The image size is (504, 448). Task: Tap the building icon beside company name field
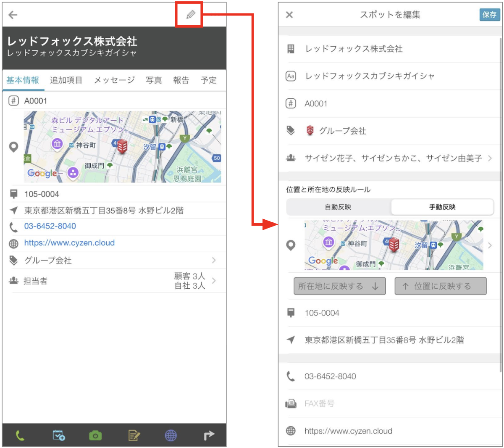tap(291, 49)
